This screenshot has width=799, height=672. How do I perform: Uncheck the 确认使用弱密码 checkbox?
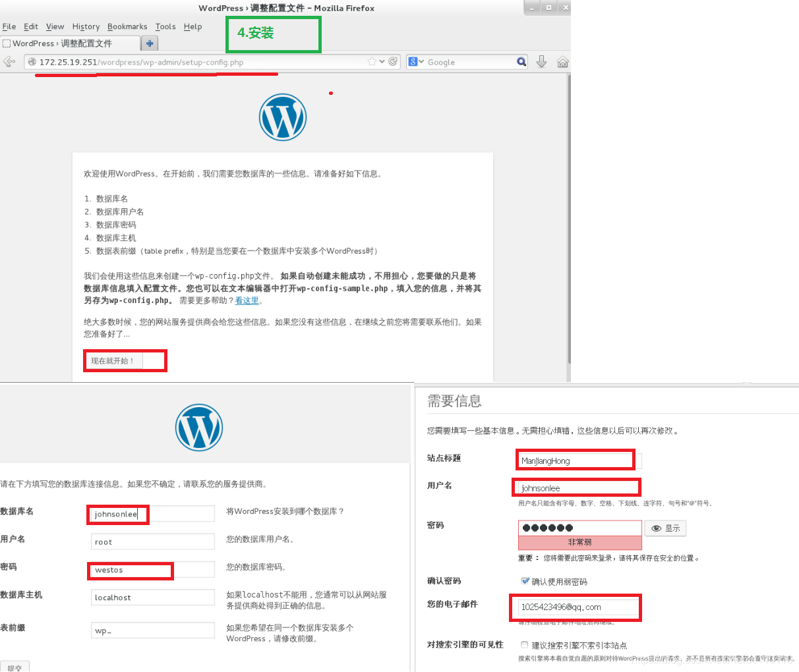pyautogui.click(x=524, y=580)
